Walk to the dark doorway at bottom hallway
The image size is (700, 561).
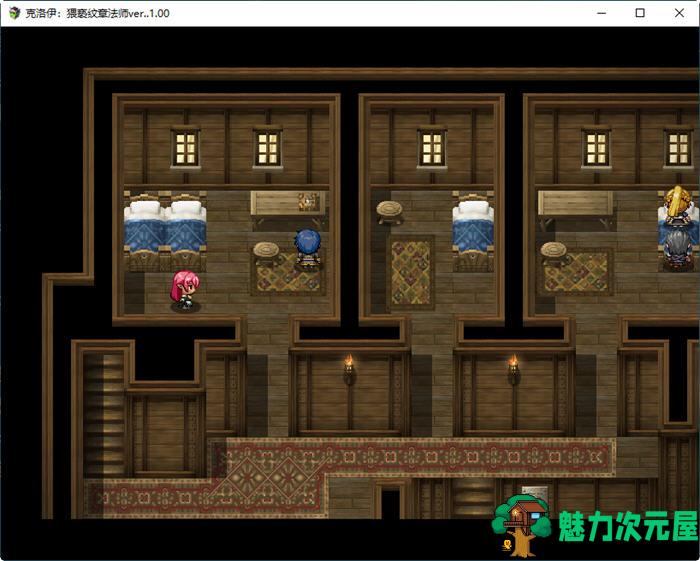pyautogui.click(x=391, y=503)
